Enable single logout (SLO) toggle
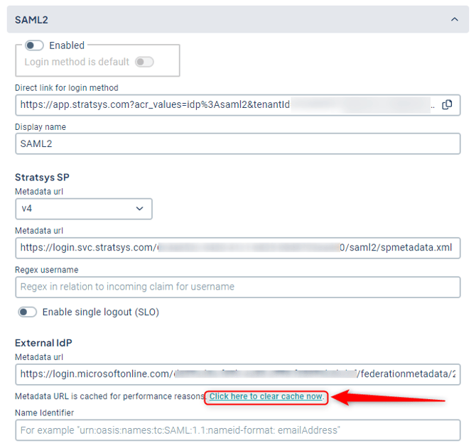 (27, 312)
